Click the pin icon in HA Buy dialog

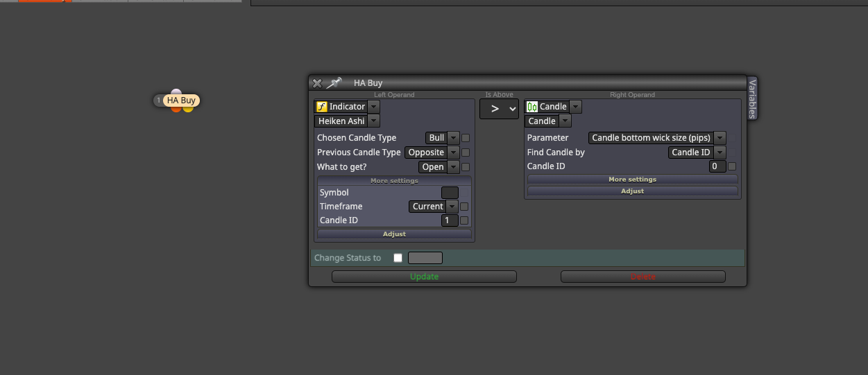[334, 83]
